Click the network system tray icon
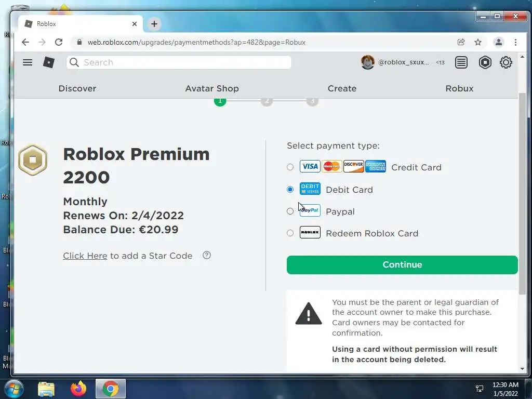Screen dimensions: 532x399 click(x=480, y=389)
